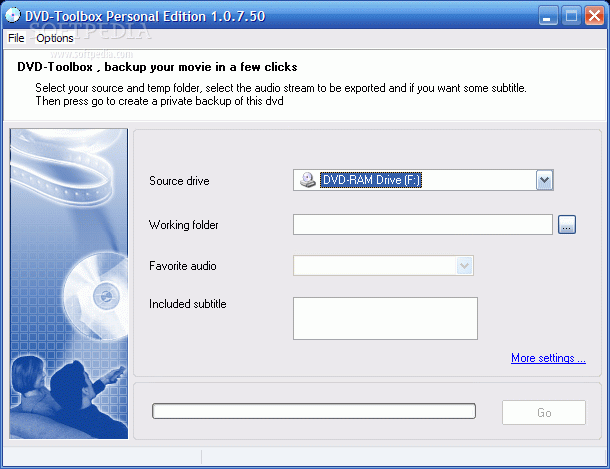Click the Favorite audio label

182,266
